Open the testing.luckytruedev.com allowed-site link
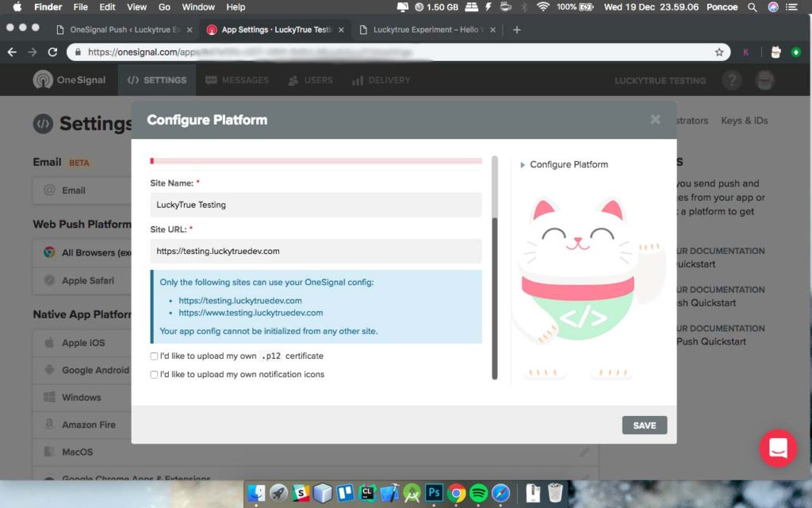 (240, 301)
